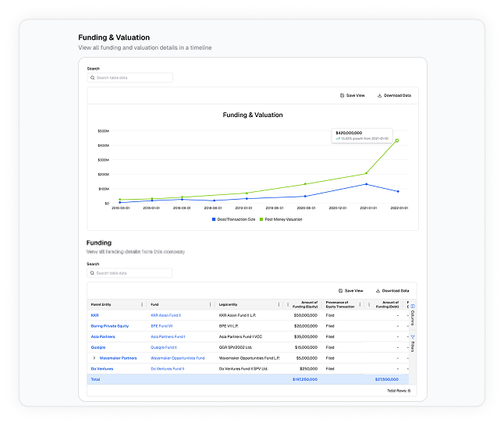Open the Baring Private Equity link
Viewport: 504px width, 426px height.
(108, 325)
